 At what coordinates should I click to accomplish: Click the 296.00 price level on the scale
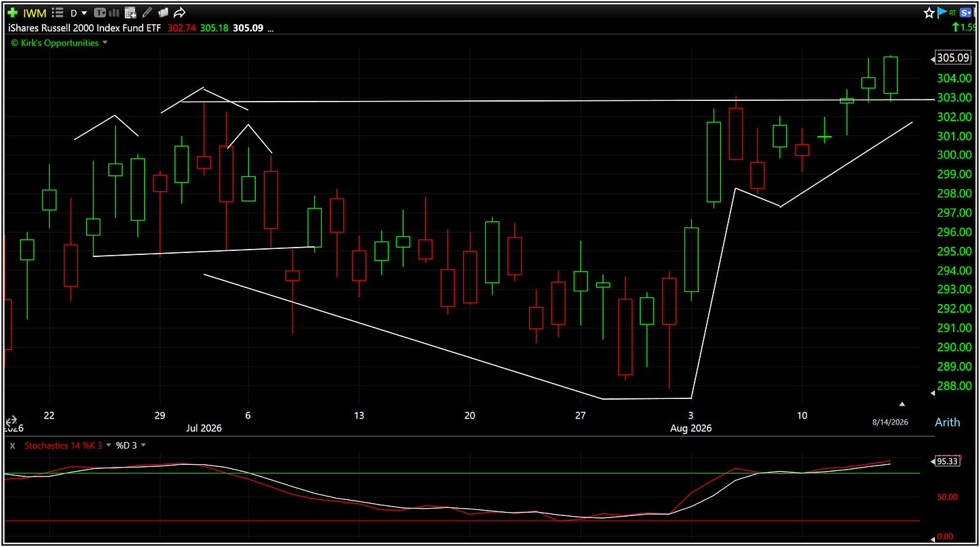point(954,232)
